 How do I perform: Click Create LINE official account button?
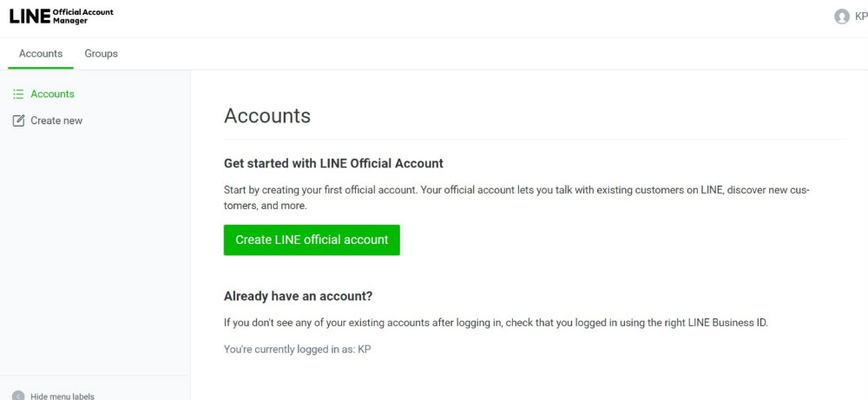(312, 240)
